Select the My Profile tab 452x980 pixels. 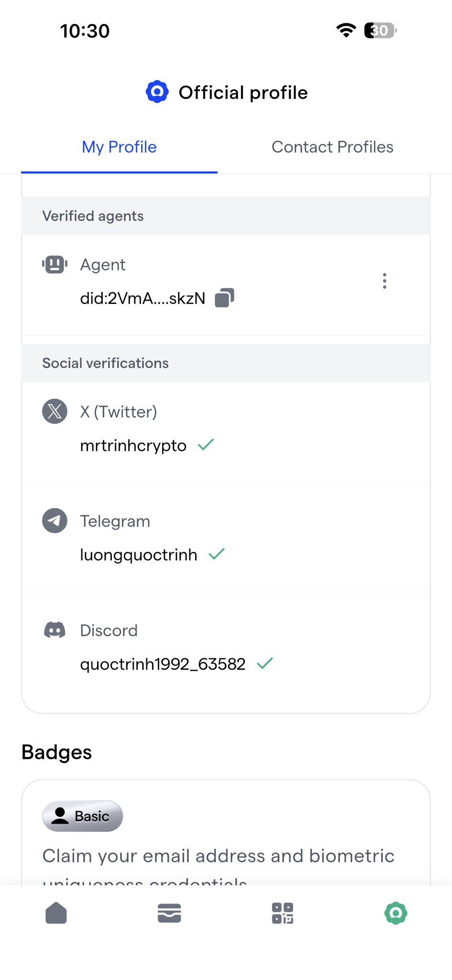point(119,147)
